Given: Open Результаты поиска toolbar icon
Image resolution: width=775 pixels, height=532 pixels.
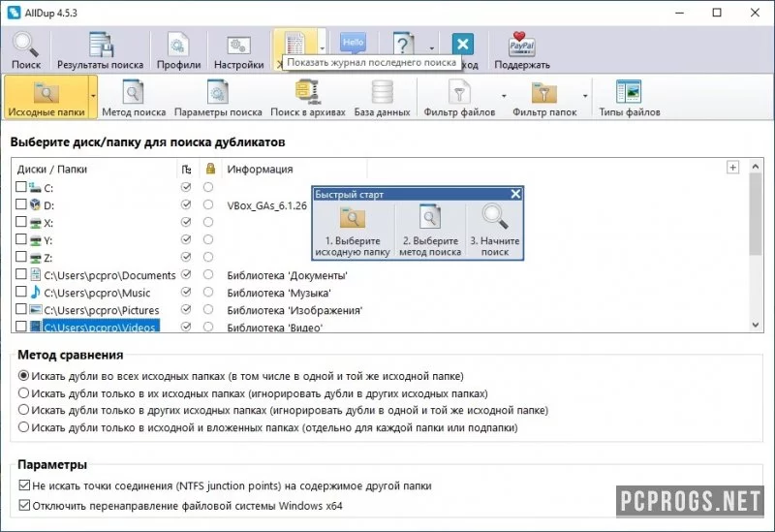Looking at the screenshot, I should [101, 51].
